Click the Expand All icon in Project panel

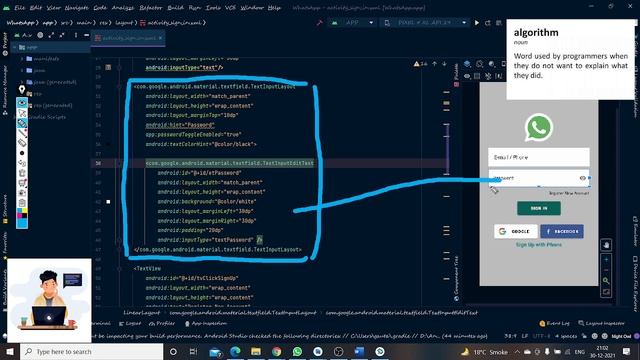(x=51, y=36)
